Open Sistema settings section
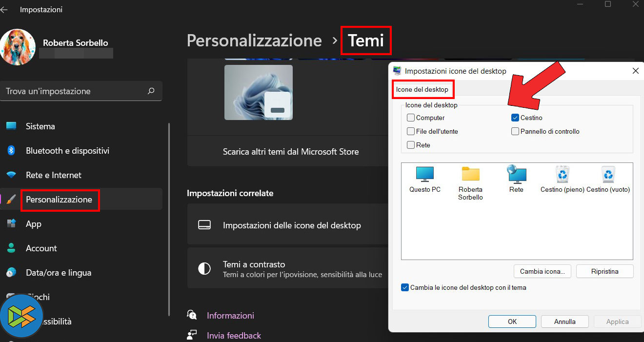This screenshot has height=342, width=644. 81,126
